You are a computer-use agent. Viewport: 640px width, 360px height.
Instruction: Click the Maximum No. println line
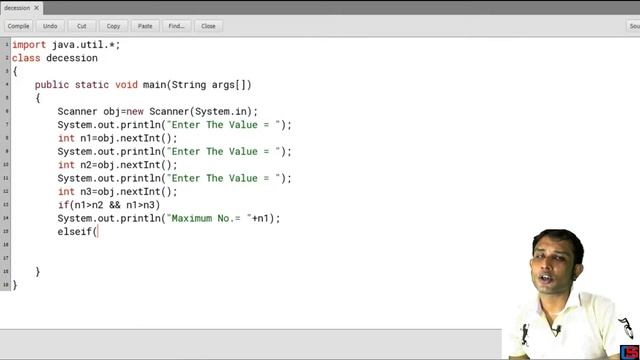(169, 218)
